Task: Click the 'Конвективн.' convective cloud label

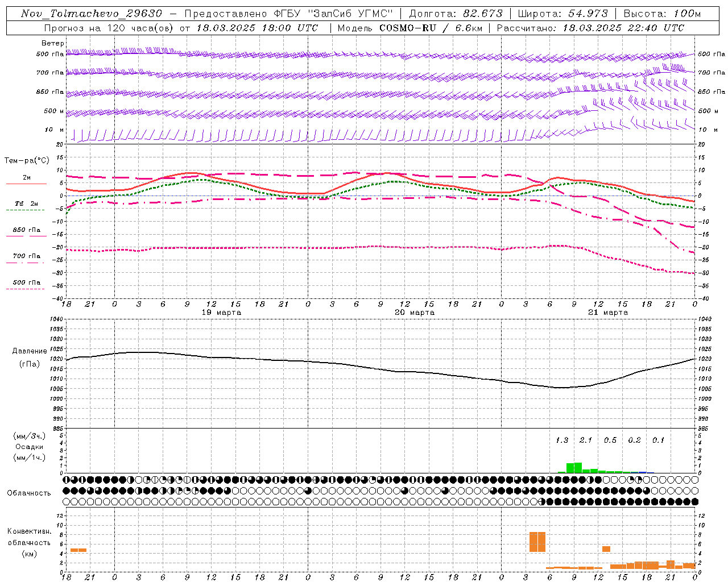Action: 30,531
